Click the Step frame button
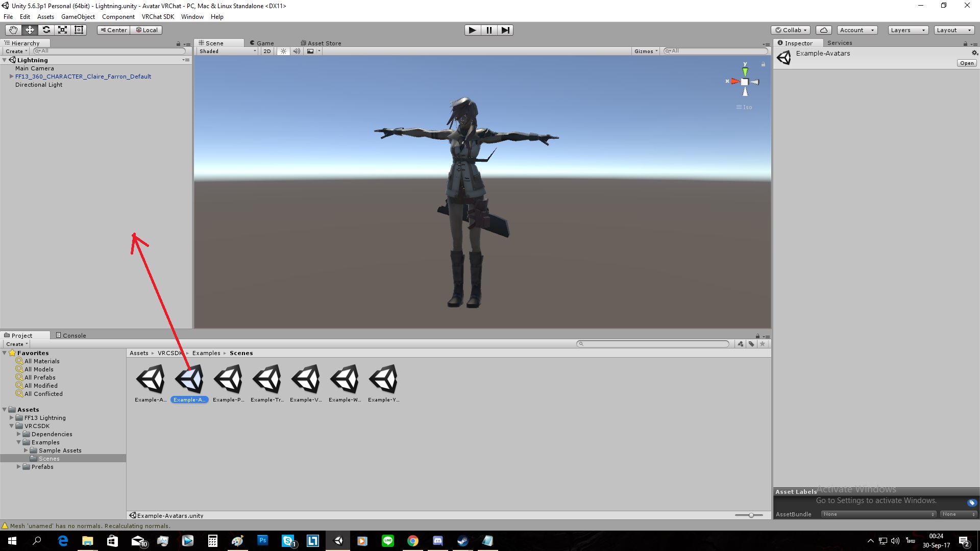980x551 pixels. click(505, 30)
